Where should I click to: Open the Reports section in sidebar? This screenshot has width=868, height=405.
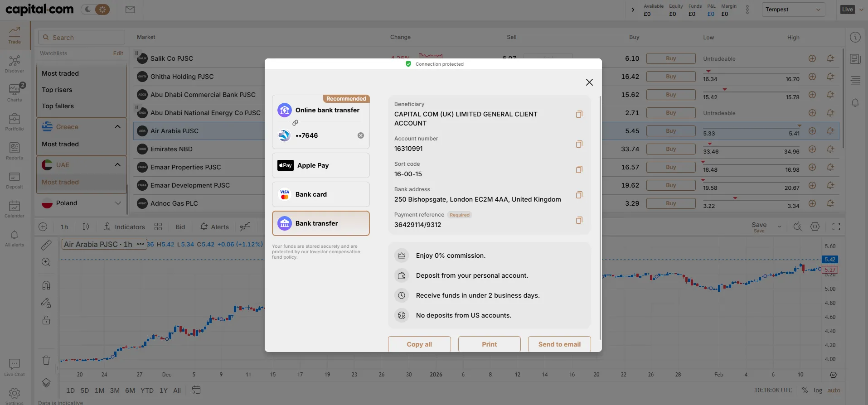15,151
